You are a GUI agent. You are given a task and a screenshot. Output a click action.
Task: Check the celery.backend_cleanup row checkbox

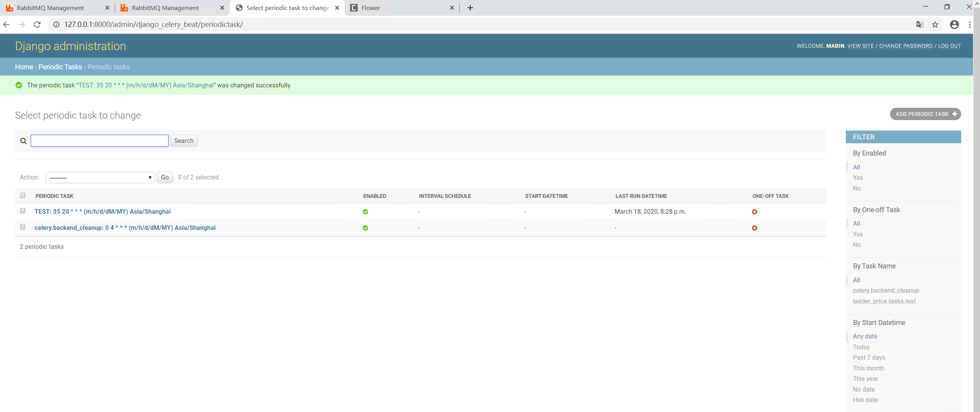coord(23,227)
